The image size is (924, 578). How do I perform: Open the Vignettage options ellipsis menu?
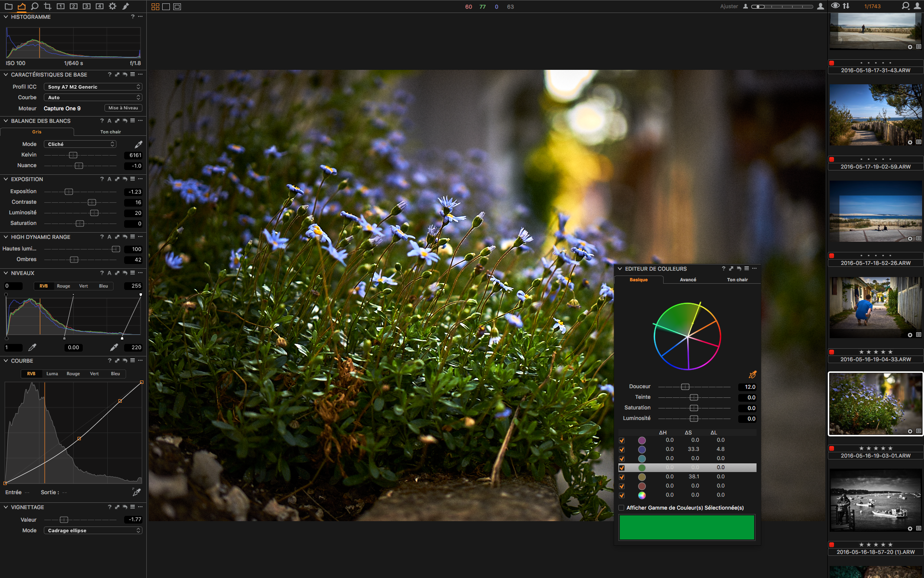(x=140, y=507)
